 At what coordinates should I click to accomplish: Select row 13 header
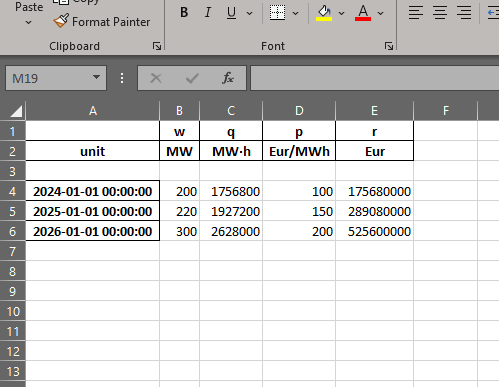coord(13,371)
